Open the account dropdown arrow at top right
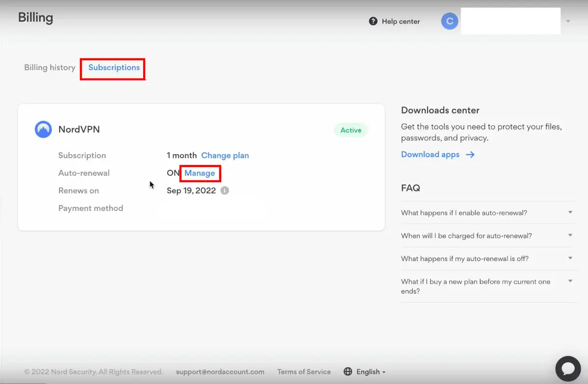 coord(568,22)
